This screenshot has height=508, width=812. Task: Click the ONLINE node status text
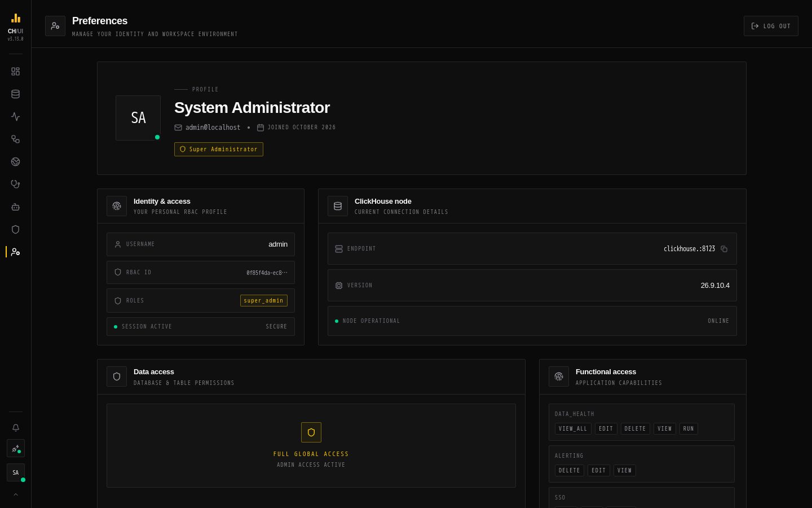point(718,321)
